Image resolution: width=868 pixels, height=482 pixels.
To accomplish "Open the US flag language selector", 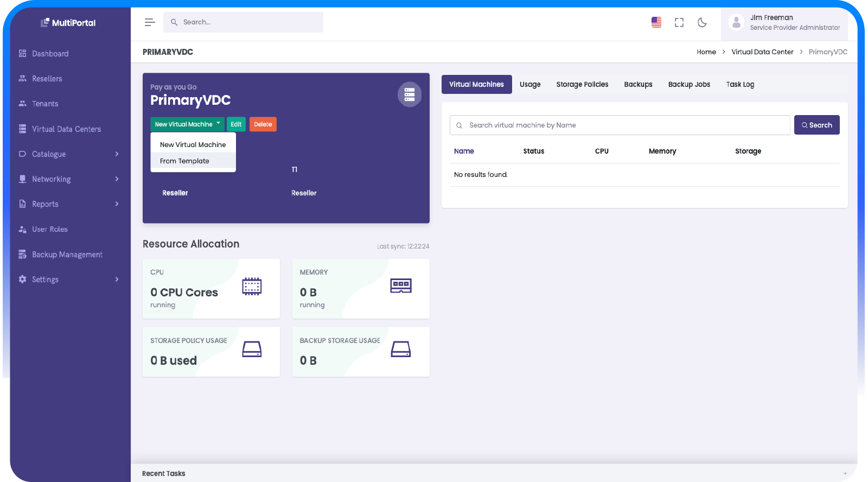I will click(x=656, y=22).
